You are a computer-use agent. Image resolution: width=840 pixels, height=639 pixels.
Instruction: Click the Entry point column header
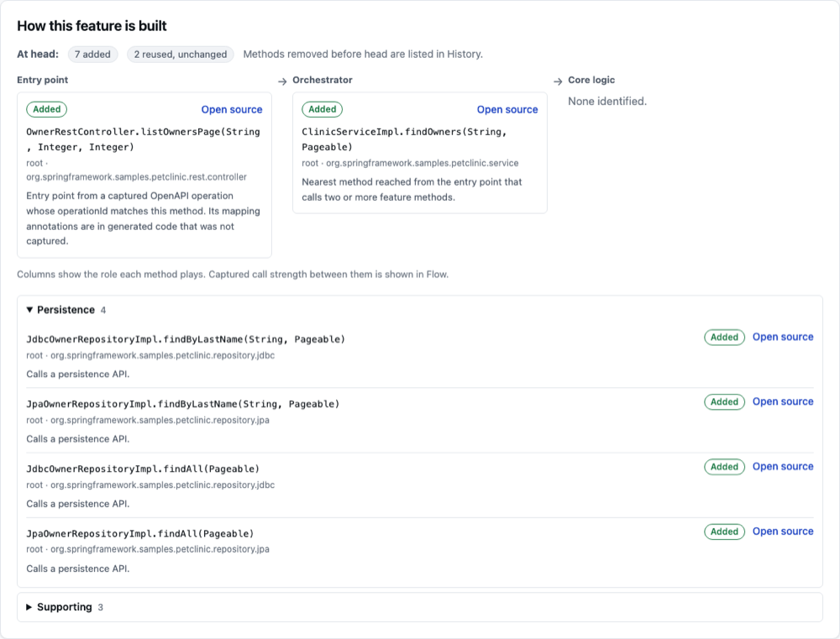pyautogui.click(x=42, y=80)
